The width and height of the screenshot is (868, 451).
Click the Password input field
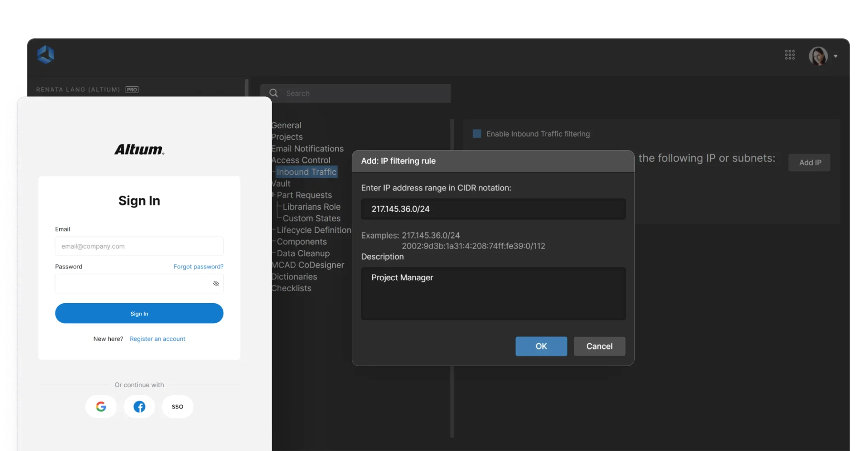(x=139, y=284)
